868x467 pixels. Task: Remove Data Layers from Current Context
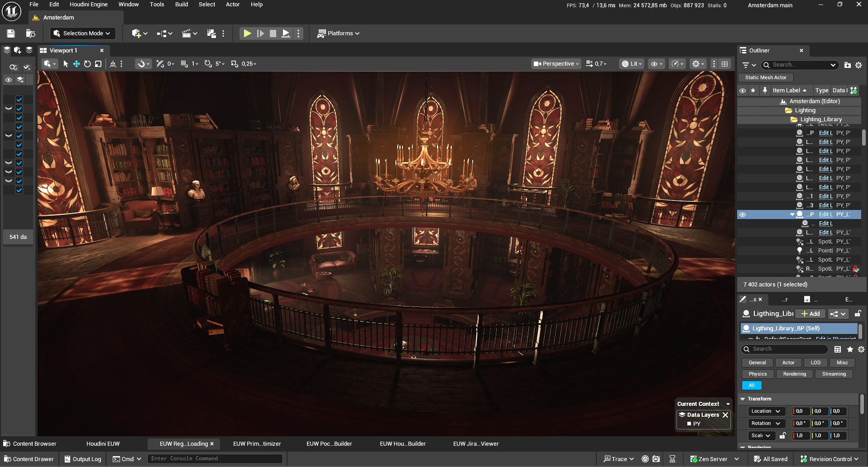pos(725,415)
